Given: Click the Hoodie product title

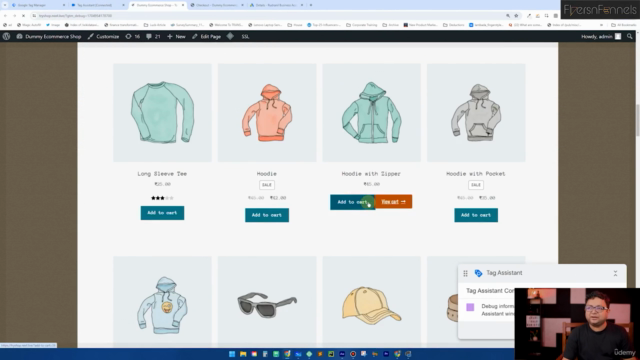Looking at the screenshot, I should 267,173.
